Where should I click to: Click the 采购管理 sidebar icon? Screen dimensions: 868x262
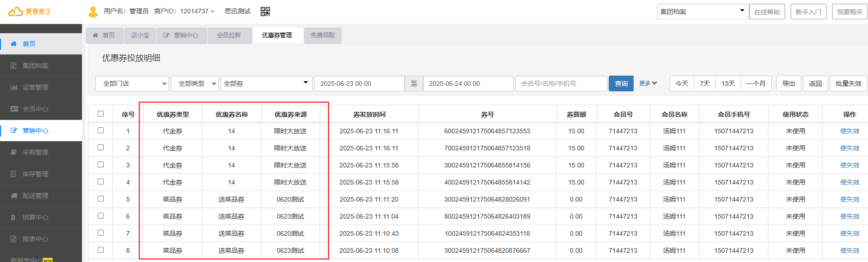pos(14,152)
